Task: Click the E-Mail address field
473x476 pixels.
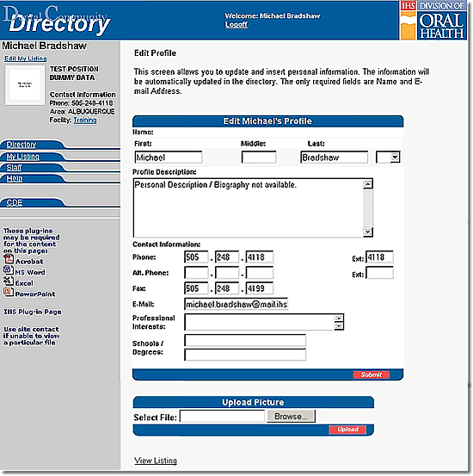Action: pyautogui.click(x=236, y=304)
